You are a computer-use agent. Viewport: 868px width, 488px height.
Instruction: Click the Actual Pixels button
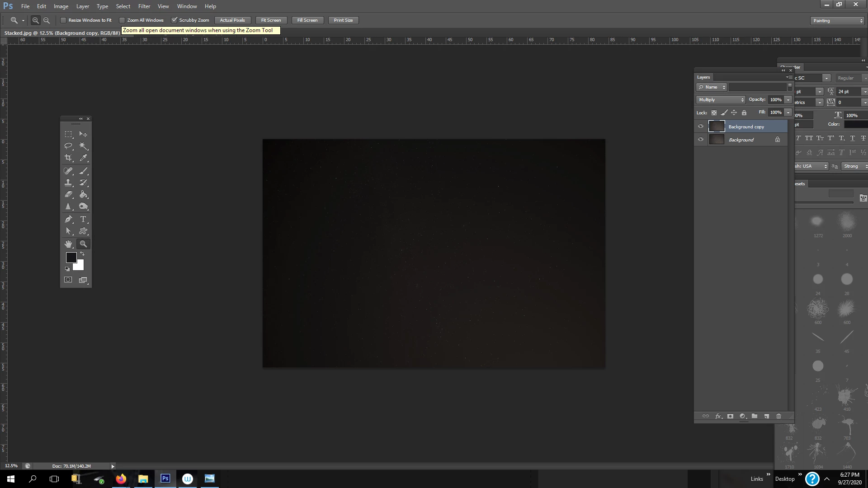click(232, 20)
